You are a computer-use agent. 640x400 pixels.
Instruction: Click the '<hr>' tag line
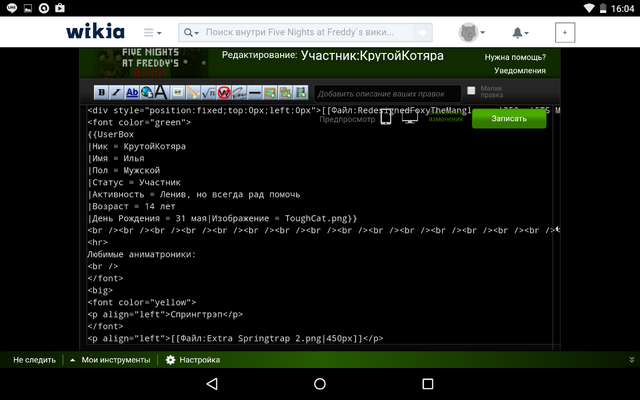(x=98, y=242)
